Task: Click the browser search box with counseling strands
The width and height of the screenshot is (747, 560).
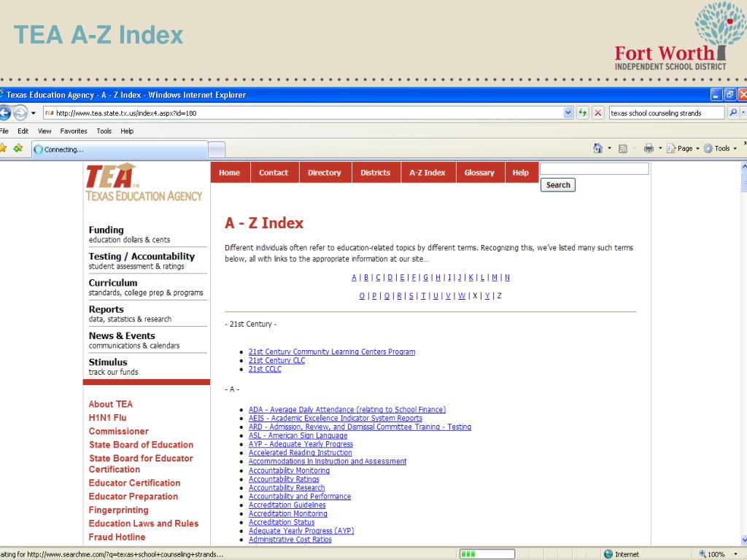Action: pos(667,113)
